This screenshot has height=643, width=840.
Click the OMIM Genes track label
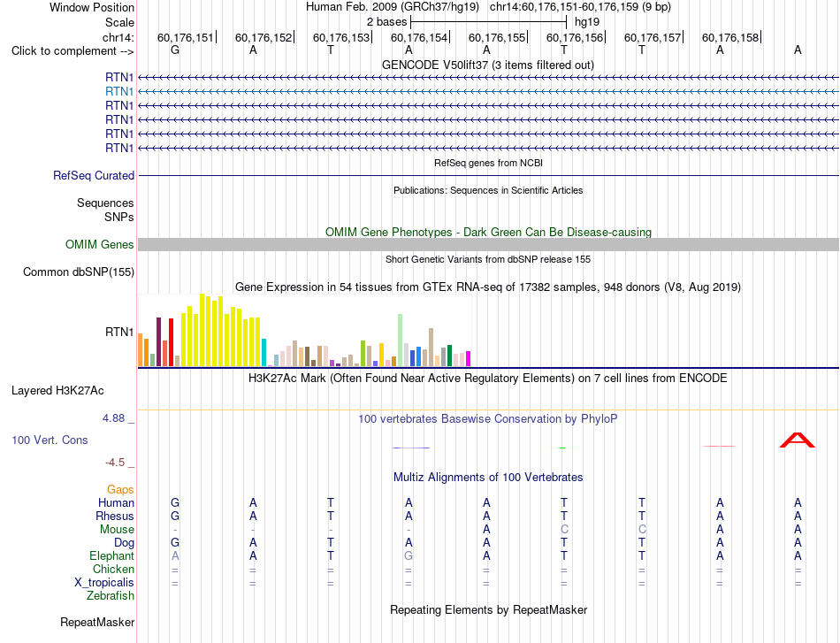[100, 245]
